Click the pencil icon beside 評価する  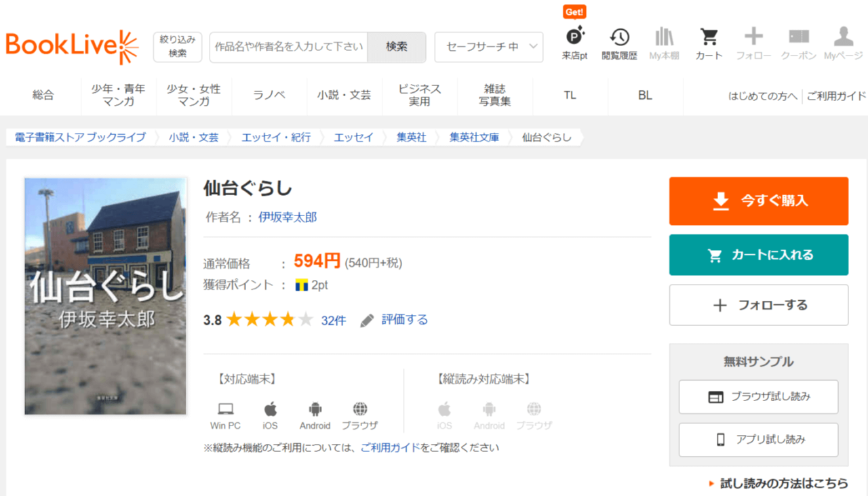coord(367,321)
